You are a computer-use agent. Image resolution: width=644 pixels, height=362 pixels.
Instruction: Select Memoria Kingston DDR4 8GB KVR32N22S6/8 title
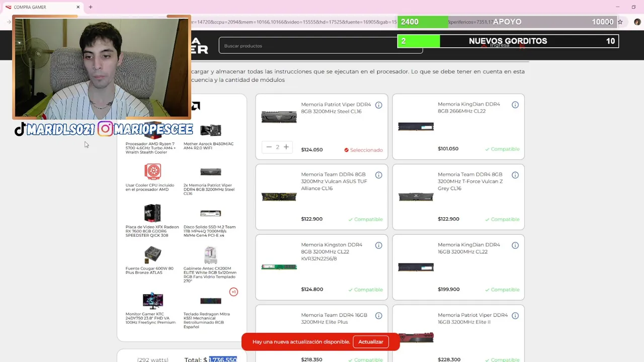coord(332,252)
